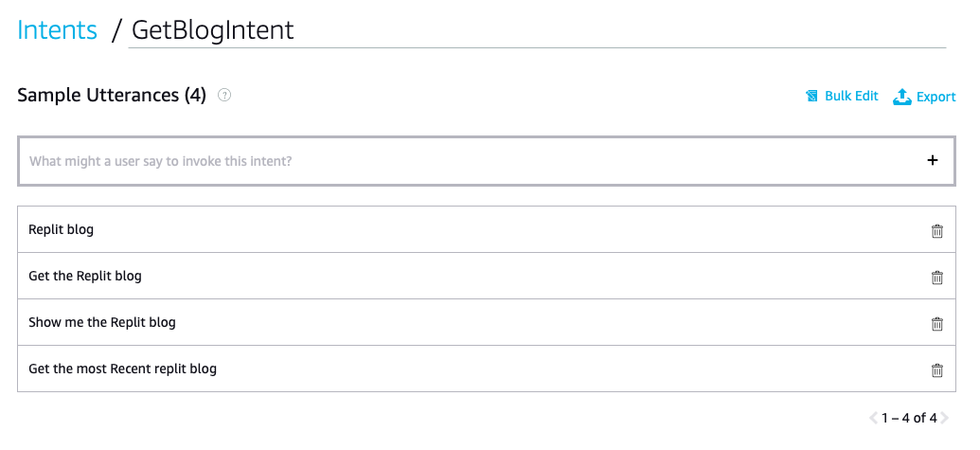This screenshot has width=980, height=450.
Task: Go to next page of utterances
Action: [x=944, y=418]
